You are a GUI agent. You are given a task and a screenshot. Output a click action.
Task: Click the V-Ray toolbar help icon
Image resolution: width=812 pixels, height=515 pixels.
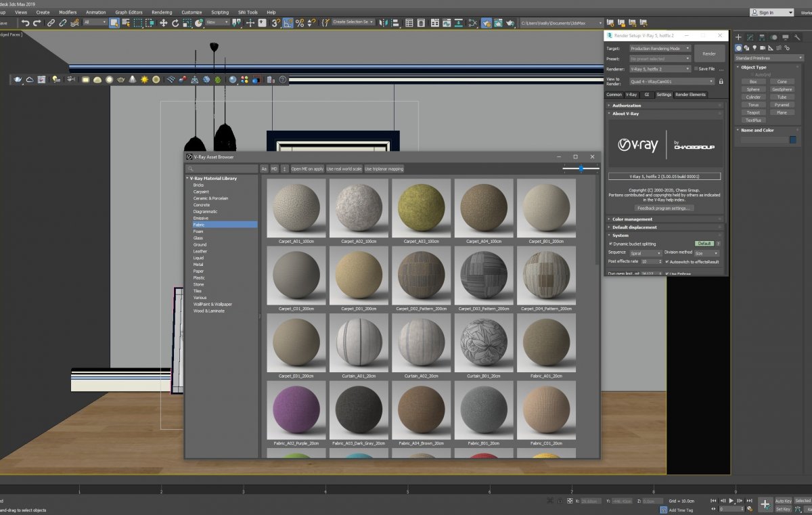pos(283,80)
